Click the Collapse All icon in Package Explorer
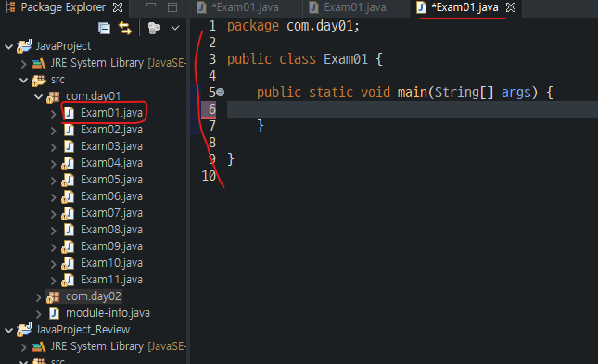 point(104,28)
